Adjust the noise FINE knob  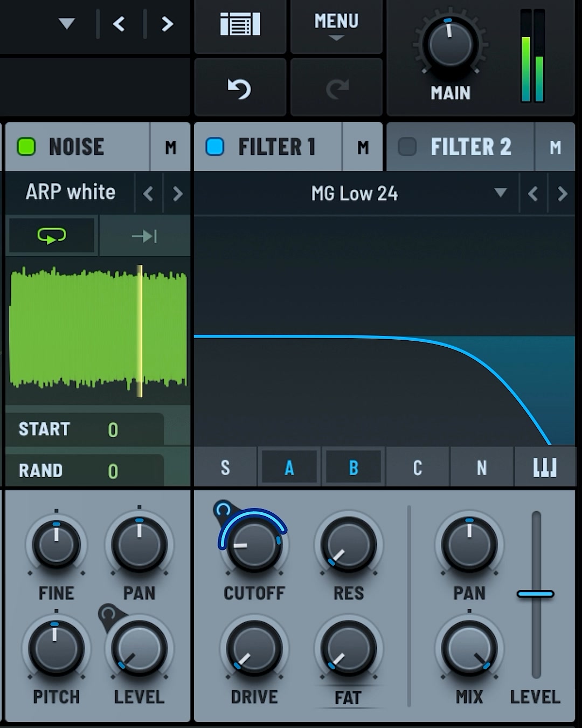click(x=56, y=545)
